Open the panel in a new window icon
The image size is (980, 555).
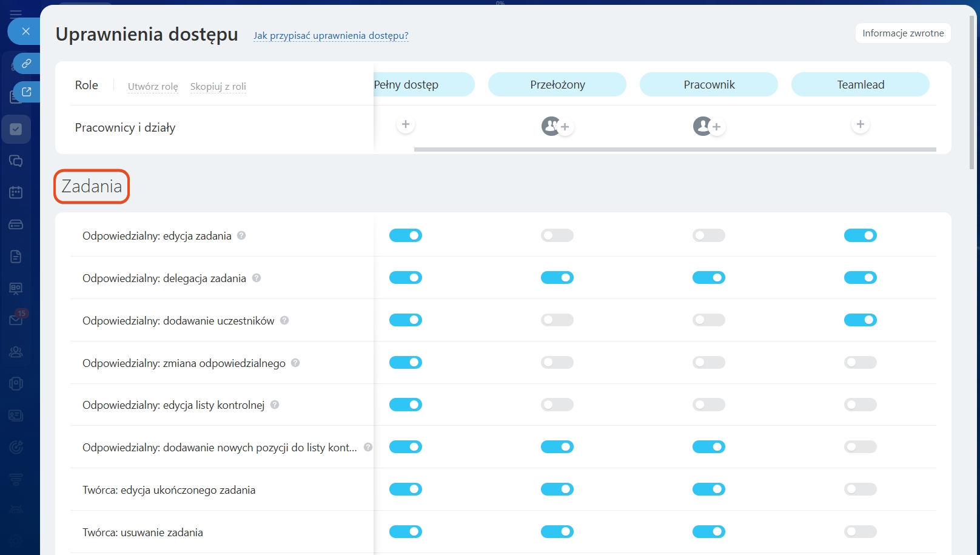point(27,92)
